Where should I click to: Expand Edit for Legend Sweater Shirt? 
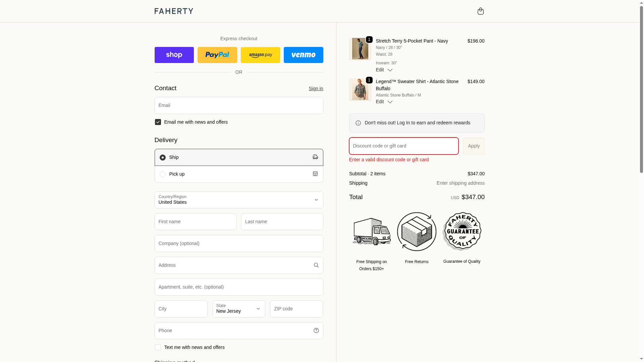click(384, 102)
